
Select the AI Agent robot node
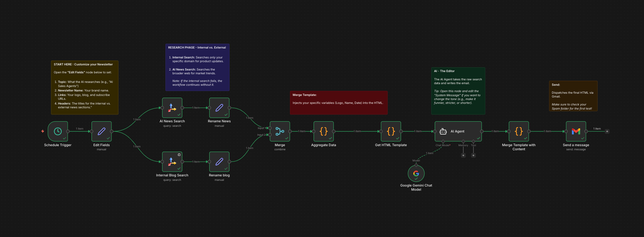[x=458, y=131]
